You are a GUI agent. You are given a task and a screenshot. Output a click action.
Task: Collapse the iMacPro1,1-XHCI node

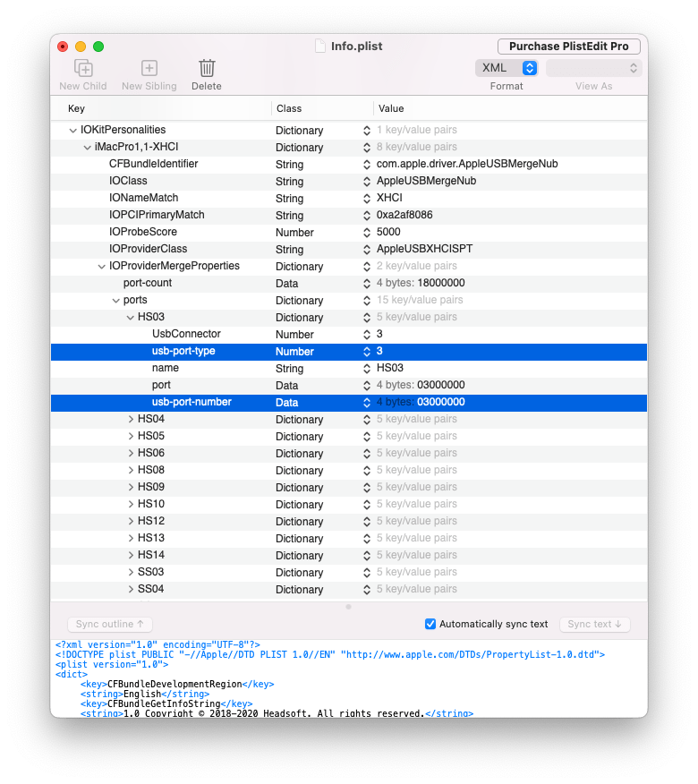click(x=87, y=147)
